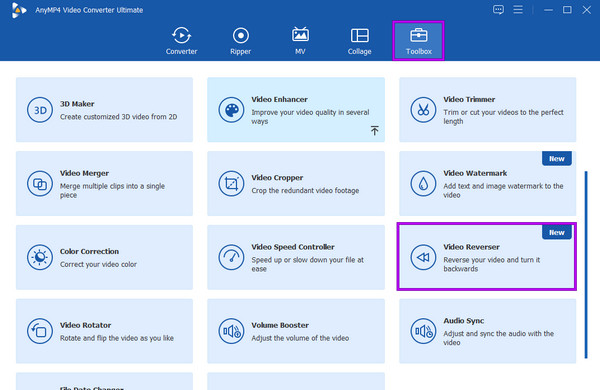The width and height of the screenshot is (600, 390).
Task: Click the Volume Booster speaker icon
Action: pos(231,331)
